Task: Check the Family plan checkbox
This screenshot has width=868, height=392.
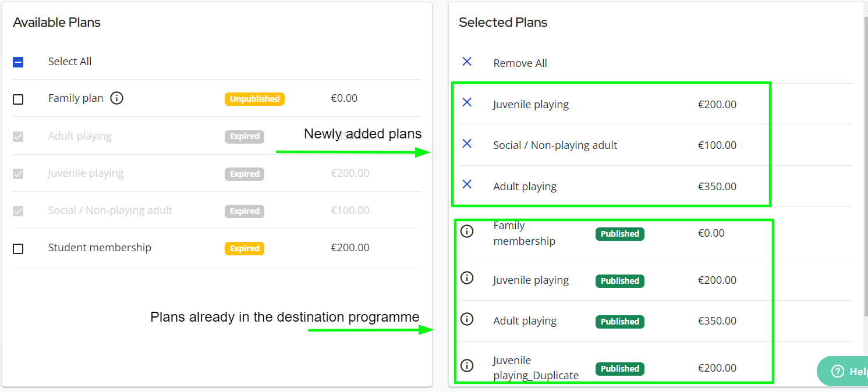Action: pos(18,99)
